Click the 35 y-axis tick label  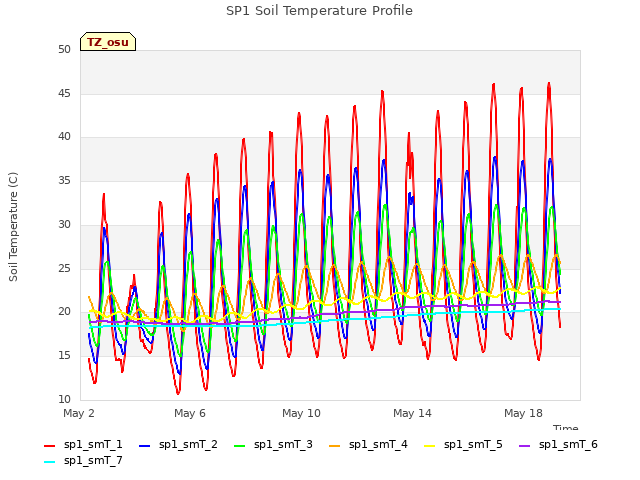64,180
